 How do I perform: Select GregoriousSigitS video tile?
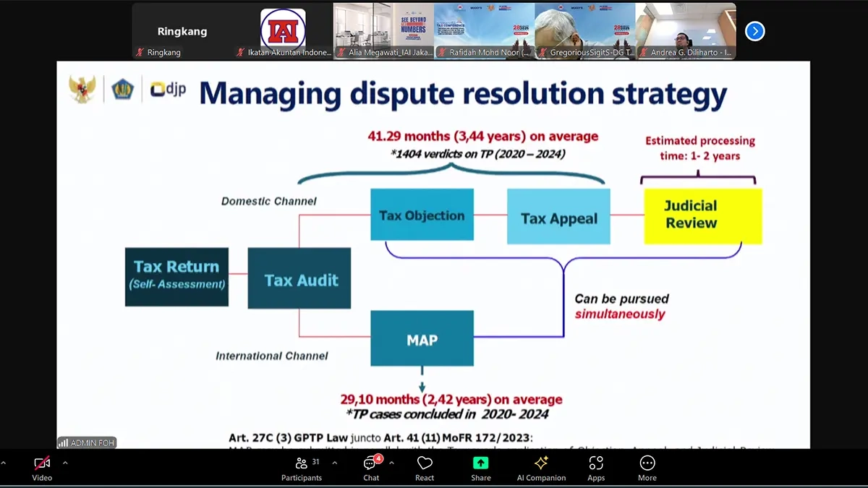(x=584, y=31)
